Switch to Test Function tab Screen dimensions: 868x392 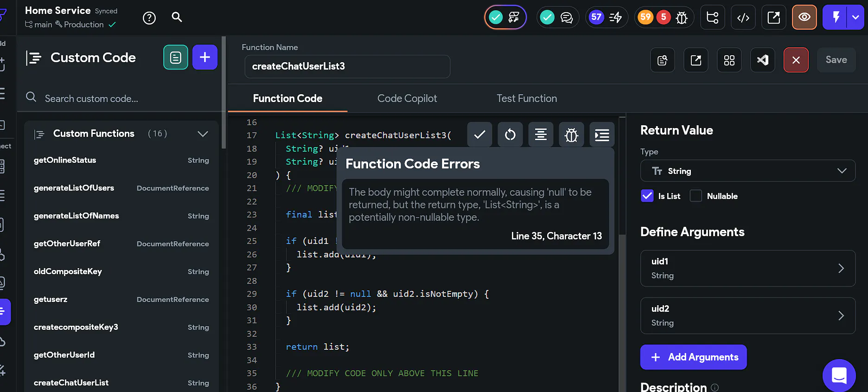pyautogui.click(x=527, y=98)
